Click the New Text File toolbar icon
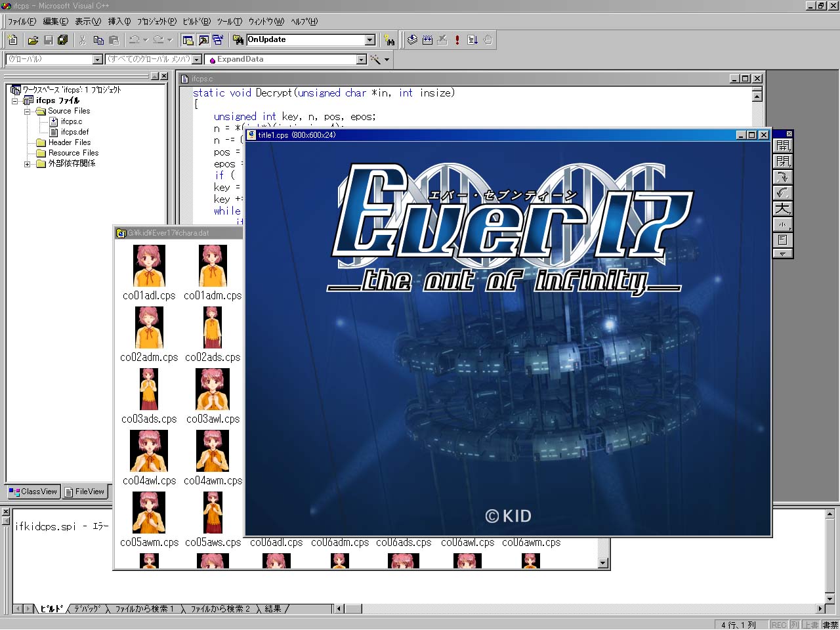This screenshot has height=630, width=840. point(12,40)
